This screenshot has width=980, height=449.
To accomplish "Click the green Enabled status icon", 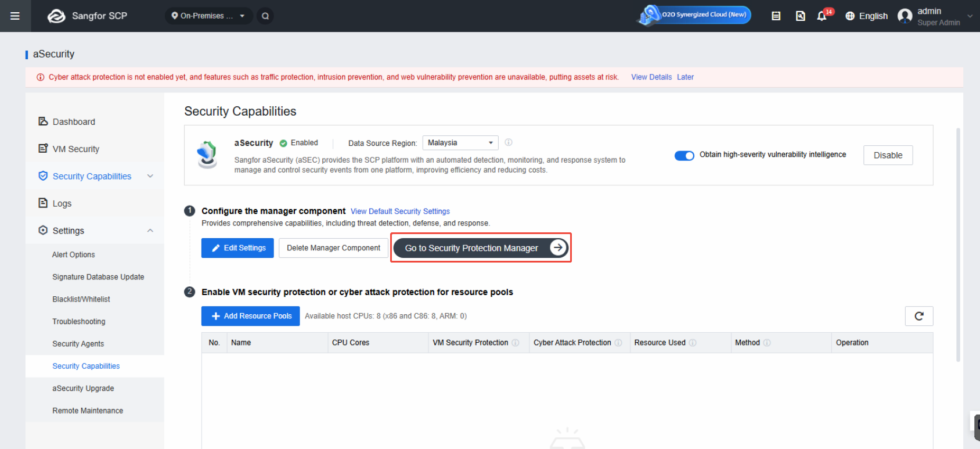I will click(x=283, y=143).
